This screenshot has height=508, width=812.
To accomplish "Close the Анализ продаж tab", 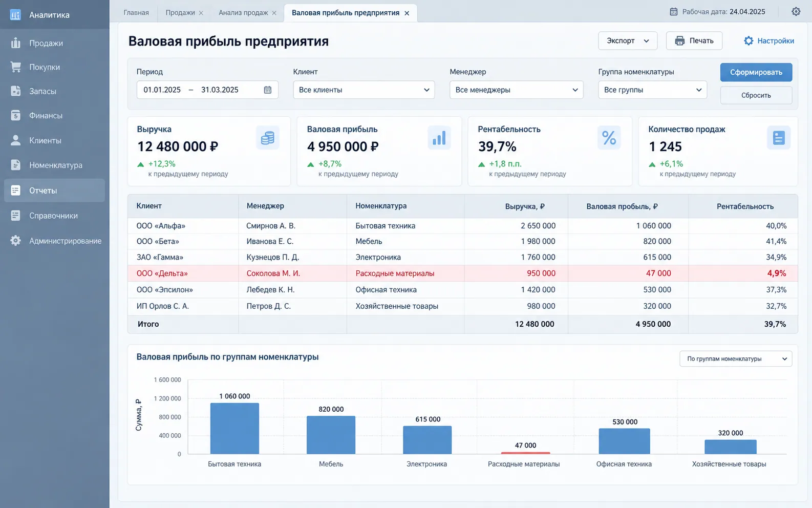I will 274,13.
